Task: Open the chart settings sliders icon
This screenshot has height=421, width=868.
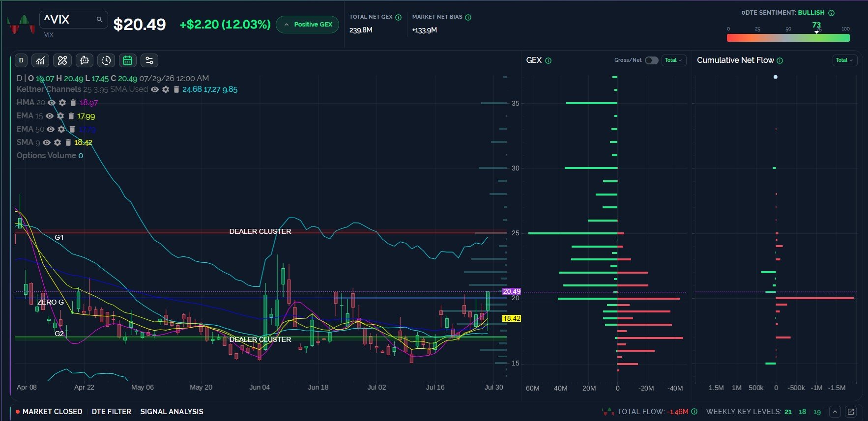Action: (149, 60)
